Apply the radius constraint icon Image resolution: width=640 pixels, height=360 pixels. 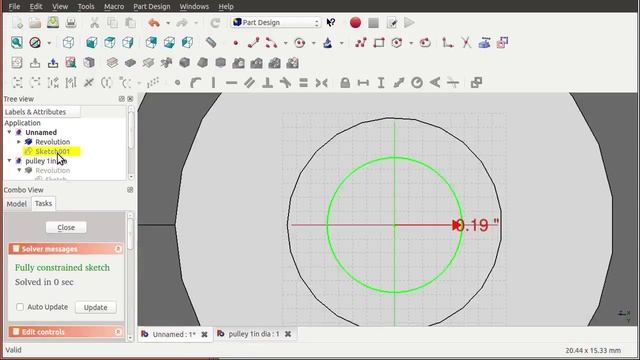click(x=417, y=83)
